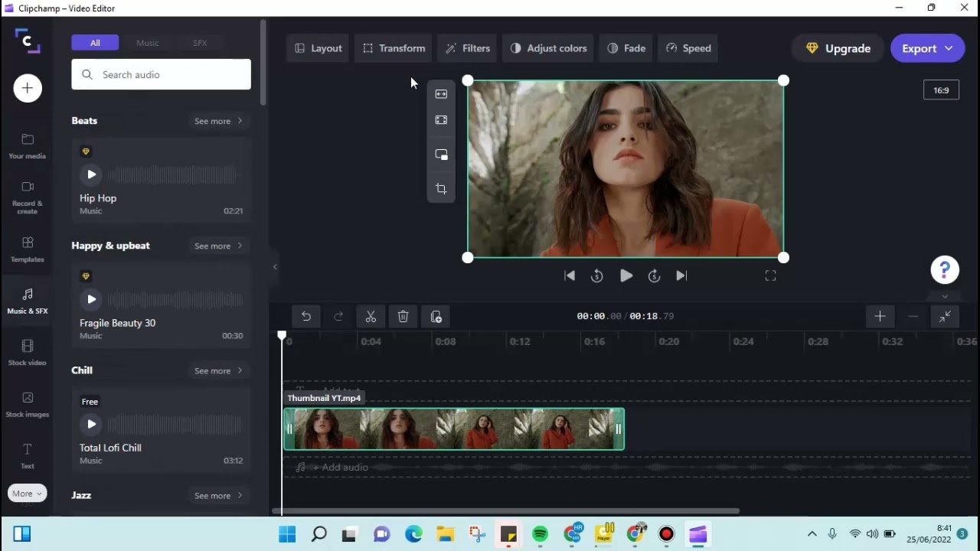The height and width of the screenshot is (551, 980).
Task: Switch to the All audio tab
Action: 95,43
